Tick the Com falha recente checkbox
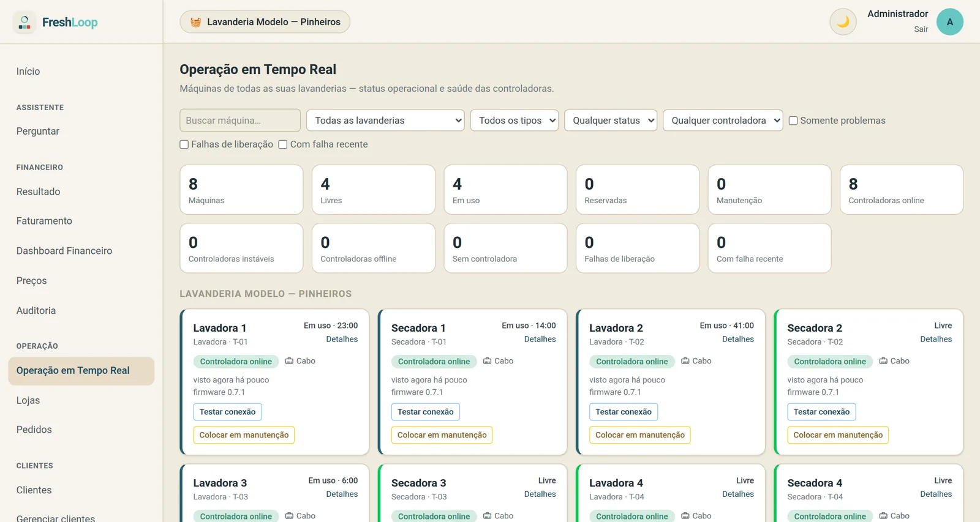Screen dimensions: 980x522 click(283, 144)
